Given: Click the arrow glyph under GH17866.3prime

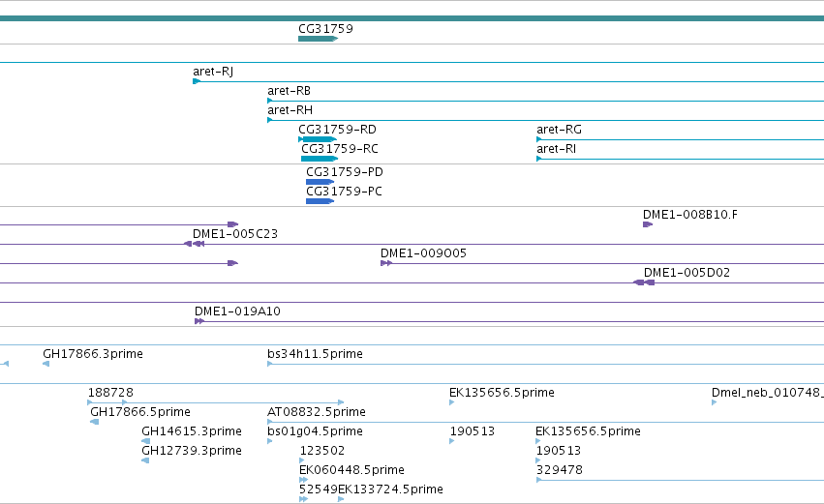Looking at the screenshot, I should pos(46,364).
